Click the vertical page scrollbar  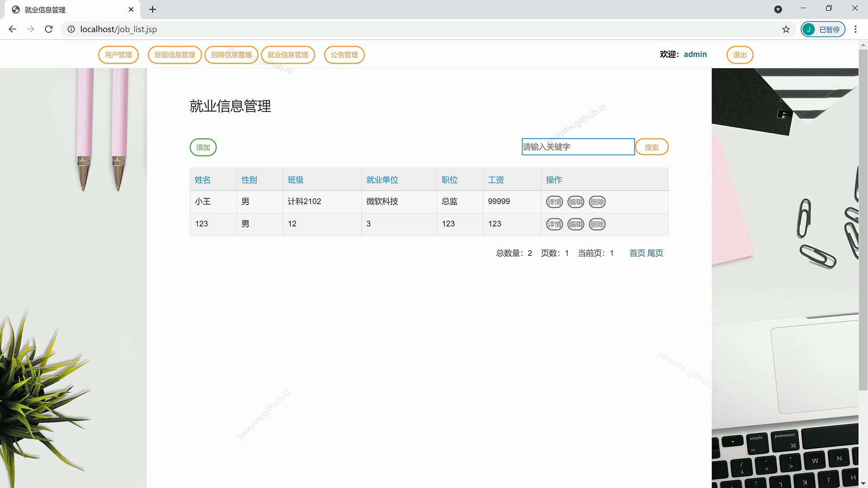coord(863,219)
